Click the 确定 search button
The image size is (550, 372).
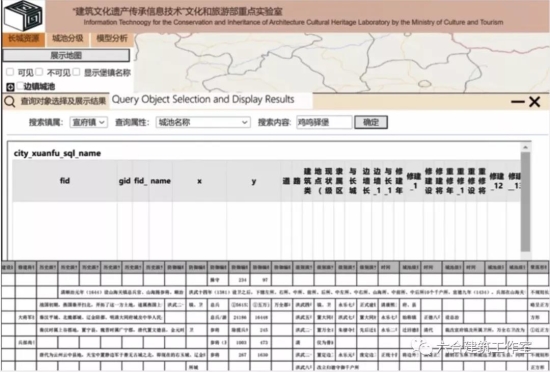pyautogui.click(x=371, y=122)
